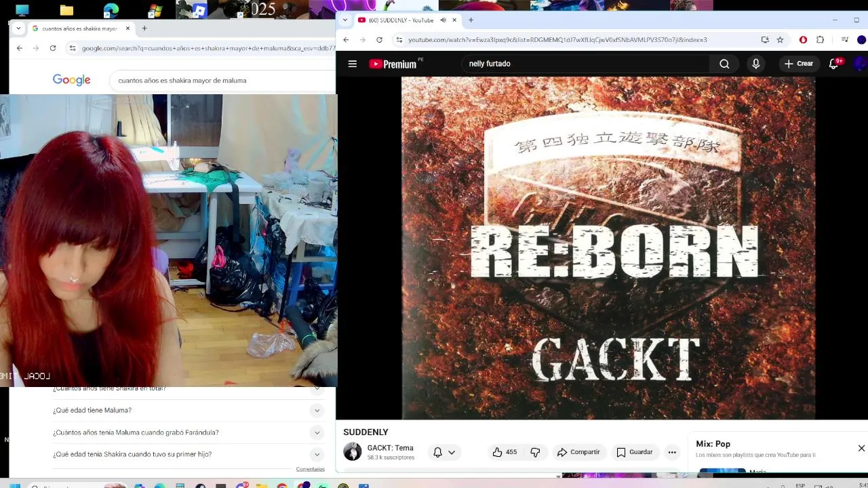Click the google.com search URL address bar
The image size is (868, 488).
point(208,48)
